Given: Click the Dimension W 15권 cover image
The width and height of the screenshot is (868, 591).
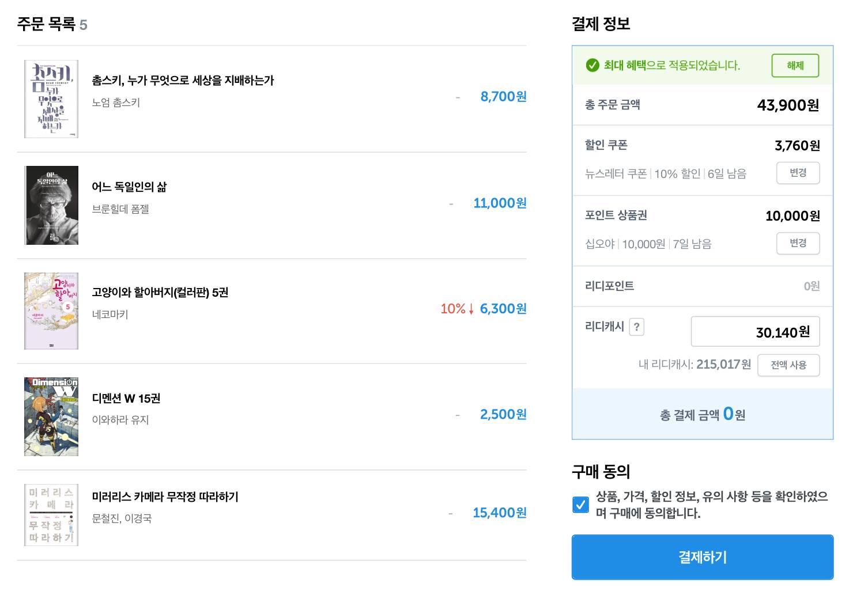Looking at the screenshot, I should tap(51, 416).
